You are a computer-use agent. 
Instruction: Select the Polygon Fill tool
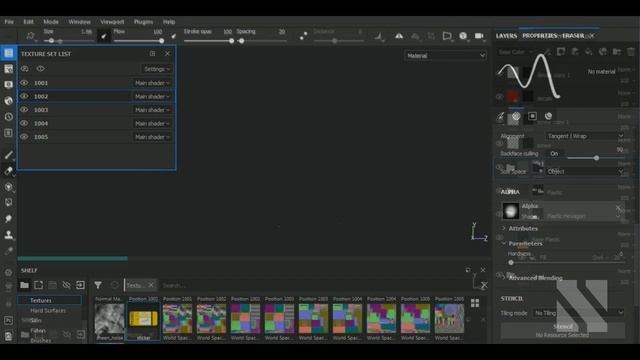tap(8, 202)
